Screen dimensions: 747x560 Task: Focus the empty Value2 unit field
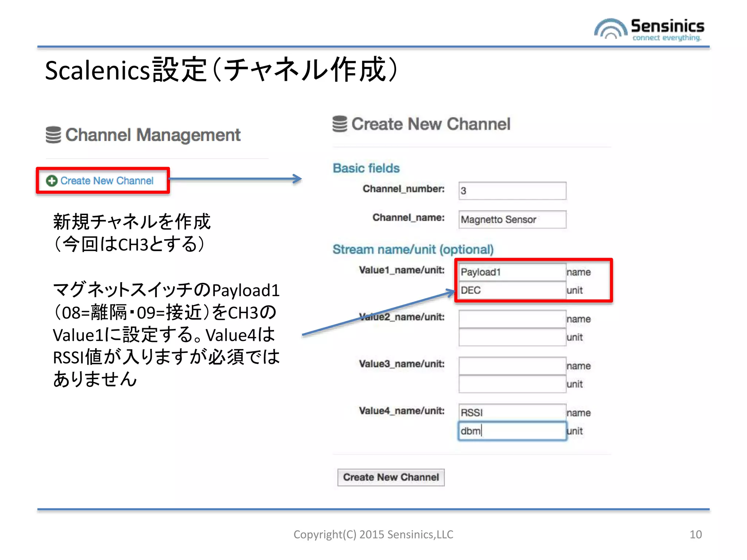click(x=512, y=337)
